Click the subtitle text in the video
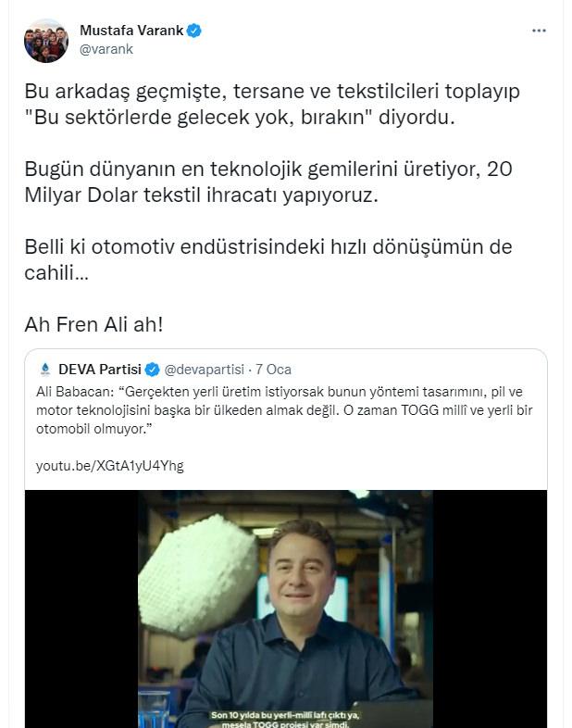The height and width of the screenshot is (728, 572). pyautogui.click(x=286, y=716)
